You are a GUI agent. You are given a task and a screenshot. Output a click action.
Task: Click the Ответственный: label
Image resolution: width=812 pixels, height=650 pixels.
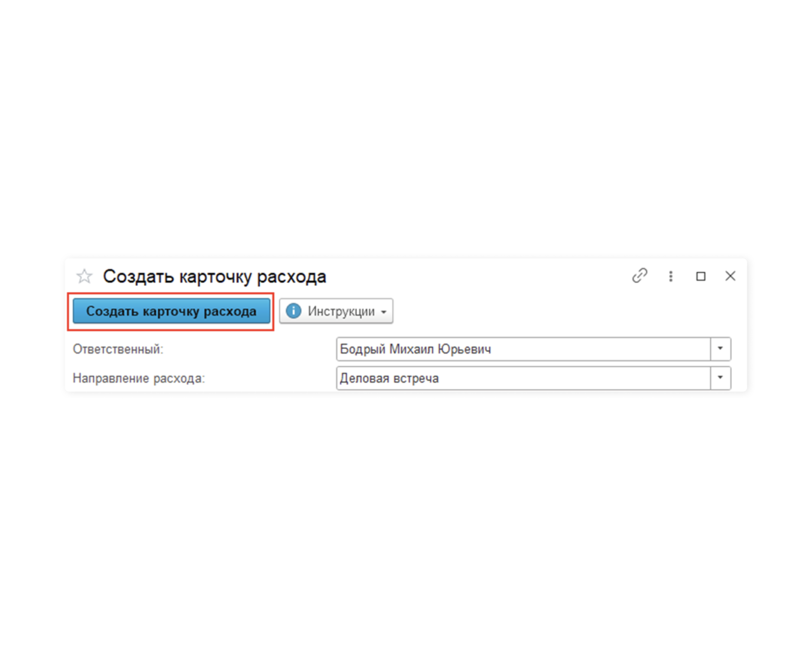click(x=118, y=349)
